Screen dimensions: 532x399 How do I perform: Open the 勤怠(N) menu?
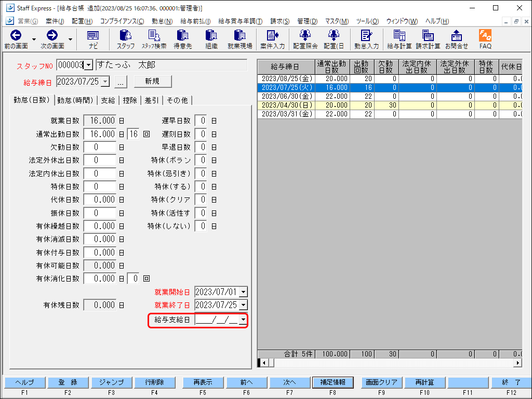coord(162,21)
